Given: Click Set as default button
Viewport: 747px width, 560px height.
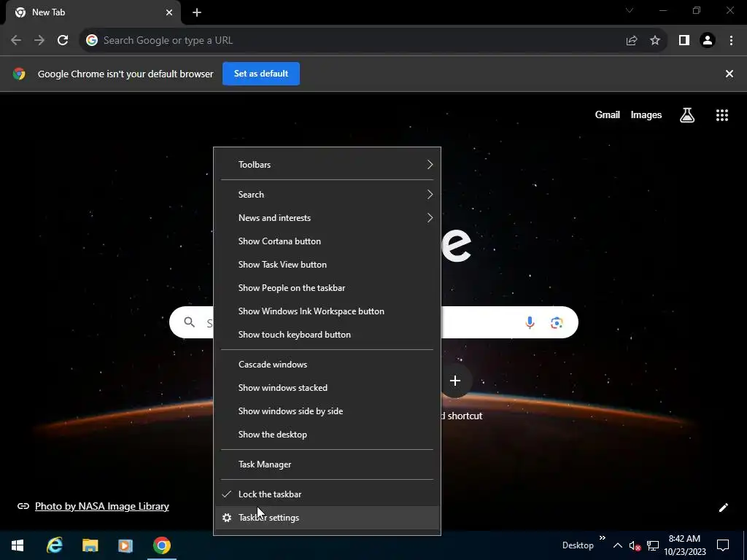Looking at the screenshot, I should tap(261, 74).
